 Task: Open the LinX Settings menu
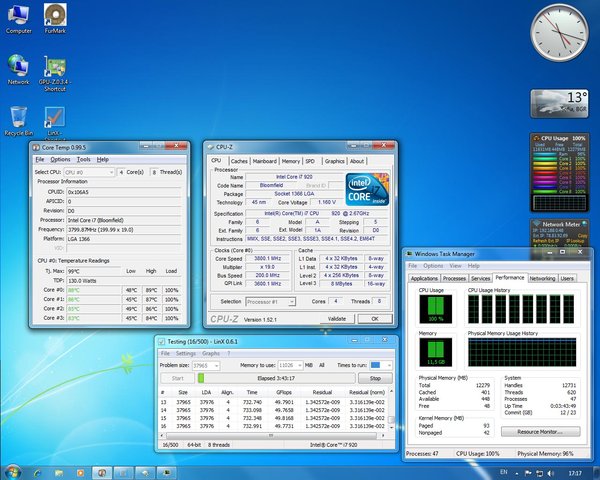pyautogui.click(x=186, y=353)
